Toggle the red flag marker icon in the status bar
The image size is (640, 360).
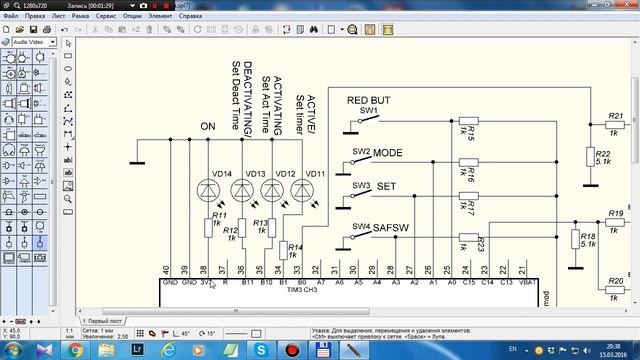click(x=164, y=333)
